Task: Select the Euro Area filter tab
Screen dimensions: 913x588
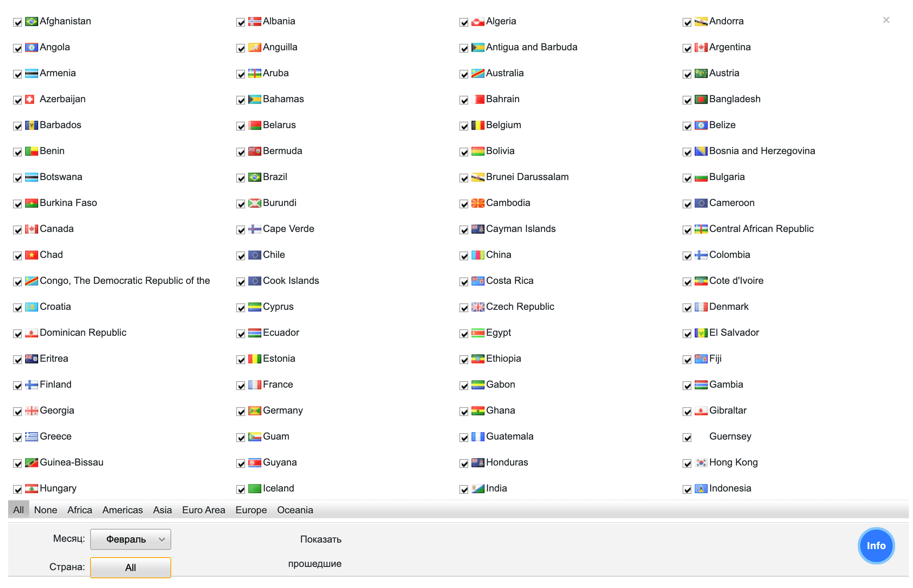Action: [203, 510]
